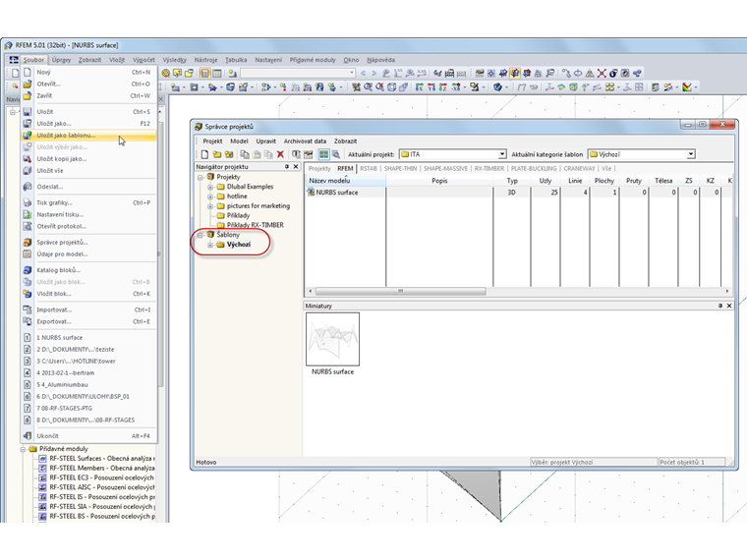Image resolution: width=747 pixels, height=560 pixels.
Task: Open the Archivovat data menu in Správce projektů
Action: point(305,141)
